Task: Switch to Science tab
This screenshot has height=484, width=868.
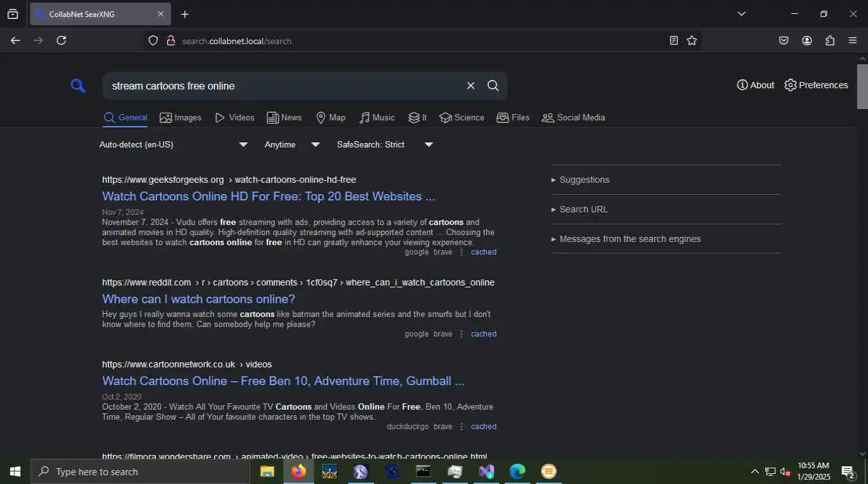Action: coord(462,117)
